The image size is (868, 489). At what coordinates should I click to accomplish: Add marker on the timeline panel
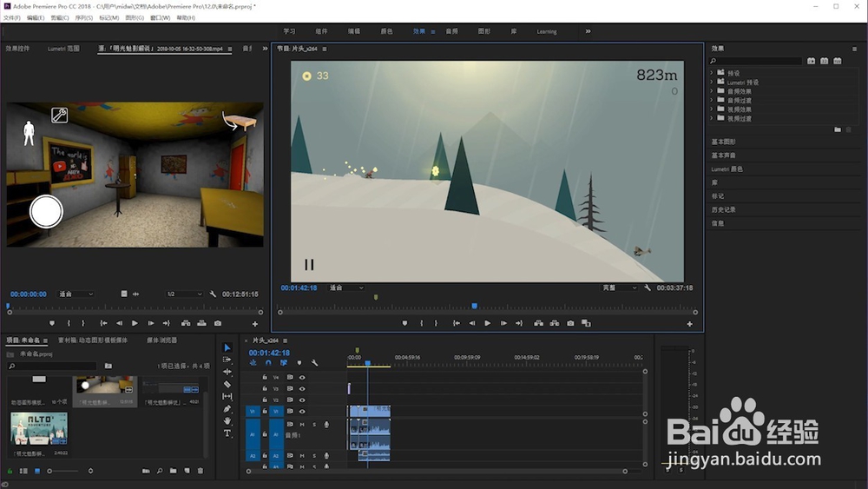(299, 363)
